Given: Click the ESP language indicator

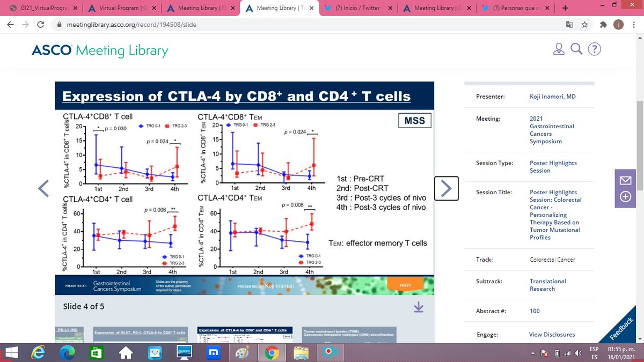Looking at the screenshot, I should coord(594,348).
